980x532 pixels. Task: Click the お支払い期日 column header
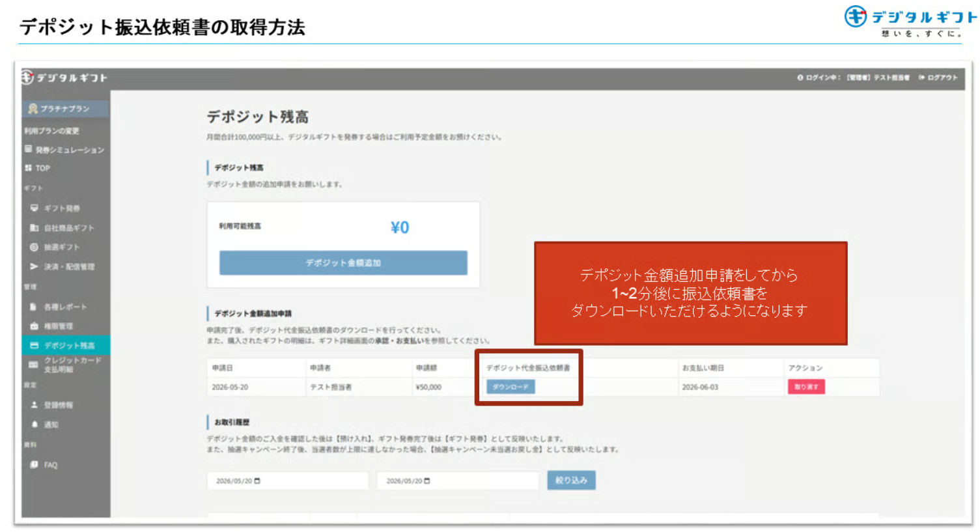703,368
